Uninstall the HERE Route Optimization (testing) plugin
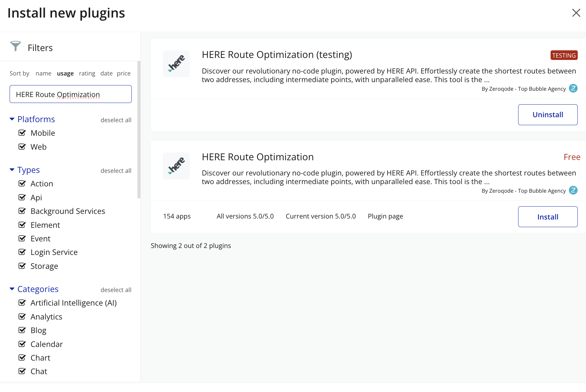Viewport: 586px width, 392px height. (548, 115)
